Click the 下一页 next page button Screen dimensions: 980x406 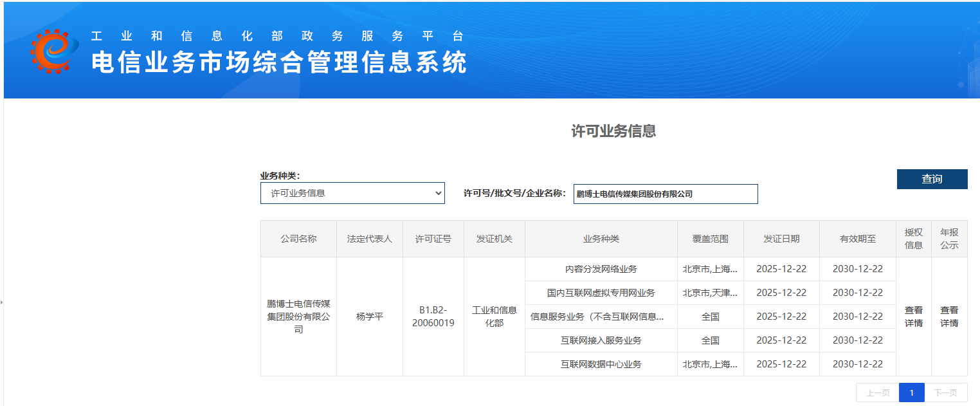tap(945, 392)
